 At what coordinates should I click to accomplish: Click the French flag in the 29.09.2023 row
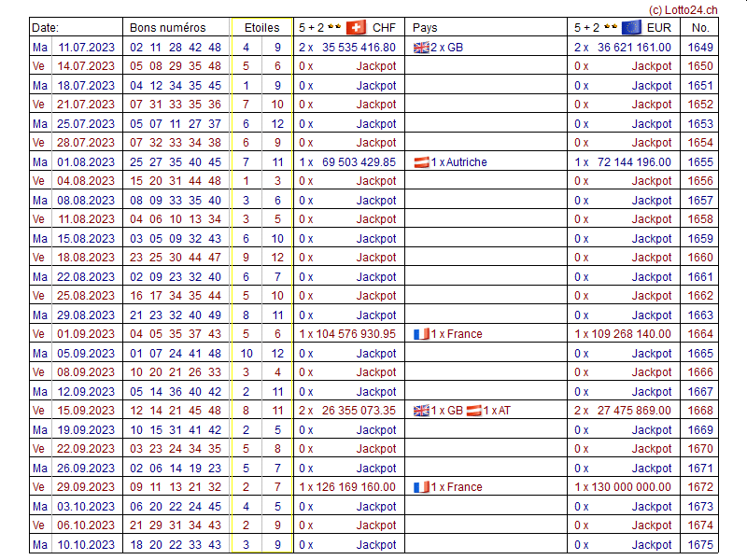[x=421, y=487]
